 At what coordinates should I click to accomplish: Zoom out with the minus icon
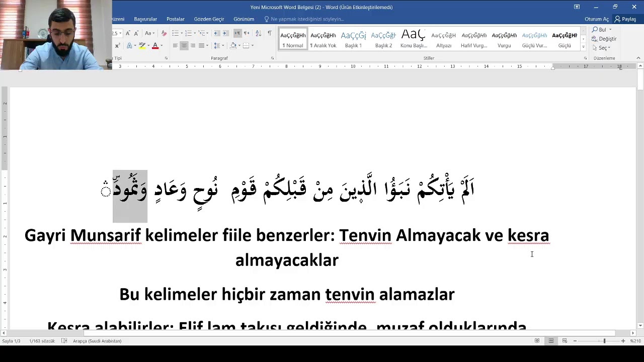point(575,341)
